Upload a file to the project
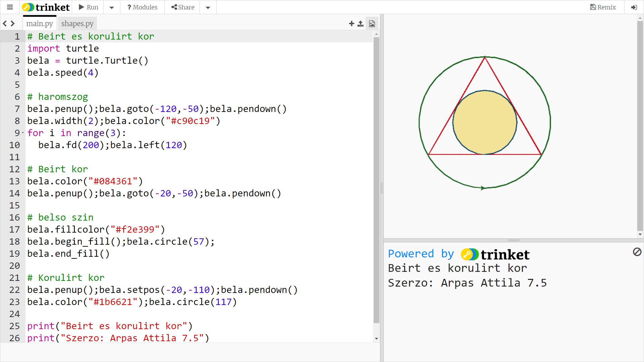 pyautogui.click(x=361, y=23)
